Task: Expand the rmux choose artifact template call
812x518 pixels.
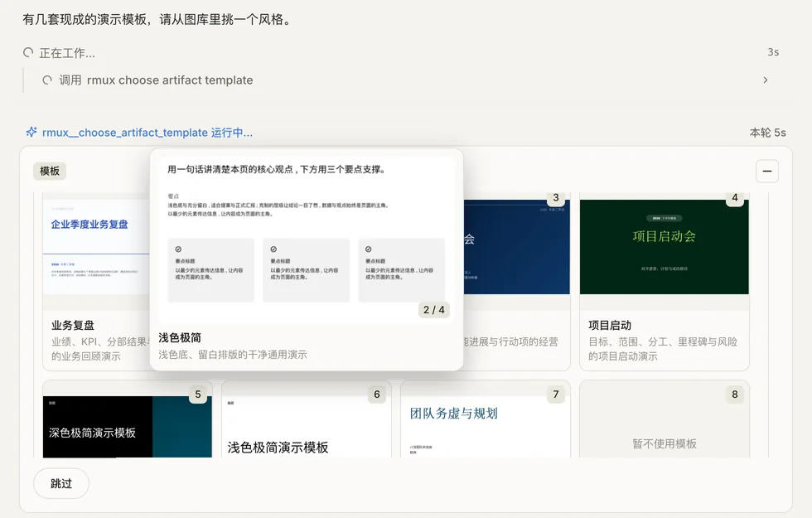Action: (766, 80)
